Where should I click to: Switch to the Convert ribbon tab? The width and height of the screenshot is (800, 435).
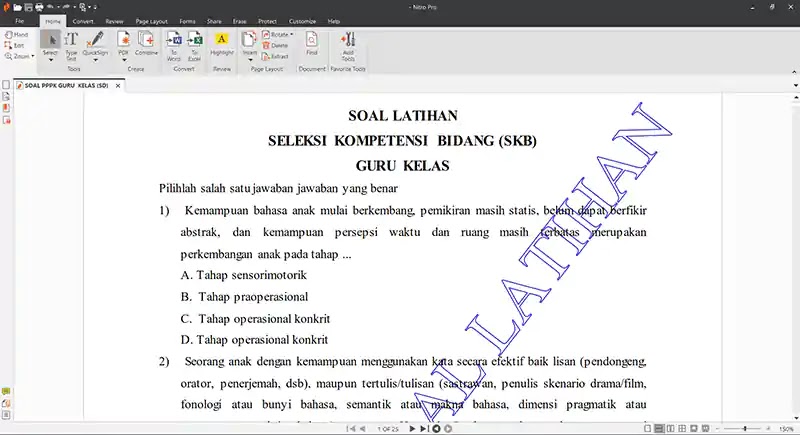tap(83, 21)
